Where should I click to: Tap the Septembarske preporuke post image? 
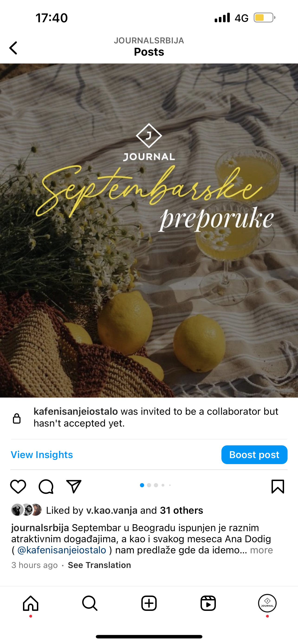pos(149,230)
